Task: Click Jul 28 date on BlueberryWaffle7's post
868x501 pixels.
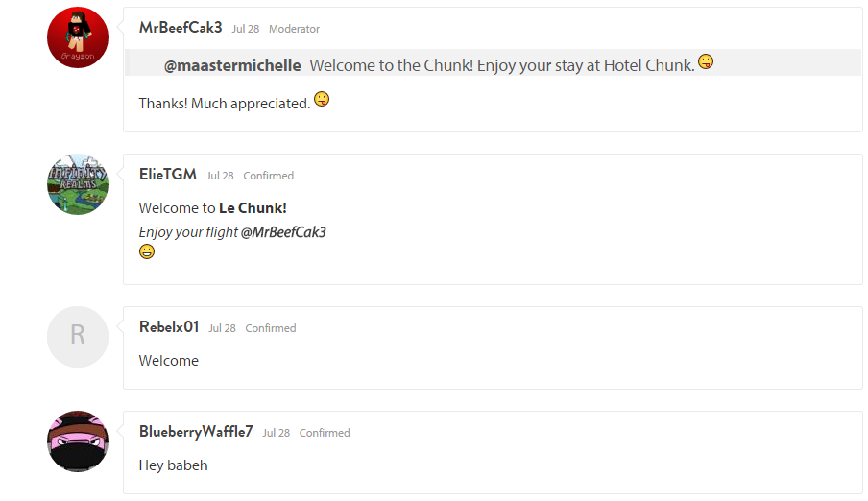Action: click(276, 433)
